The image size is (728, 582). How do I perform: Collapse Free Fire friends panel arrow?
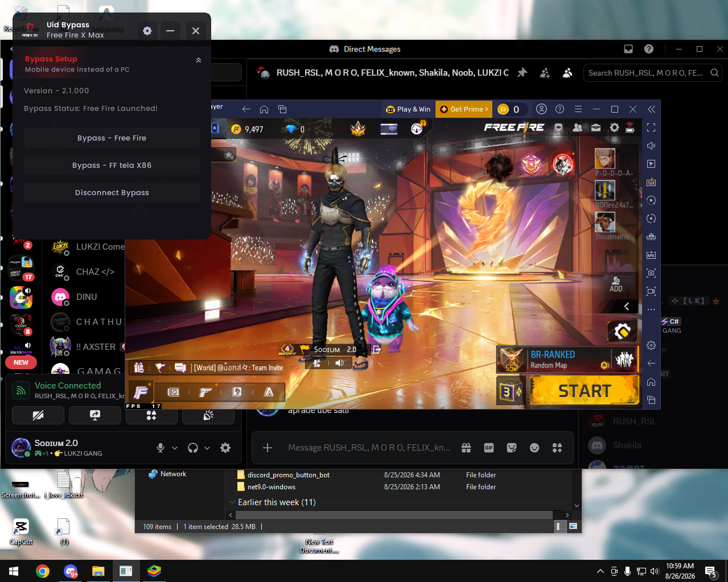click(x=627, y=306)
